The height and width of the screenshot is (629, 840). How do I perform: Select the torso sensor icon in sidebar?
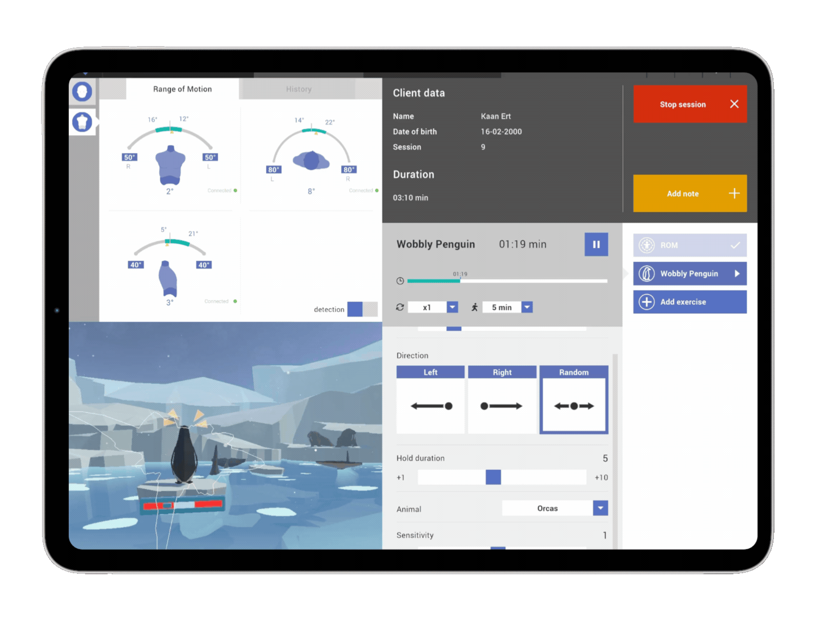[82, 122]
